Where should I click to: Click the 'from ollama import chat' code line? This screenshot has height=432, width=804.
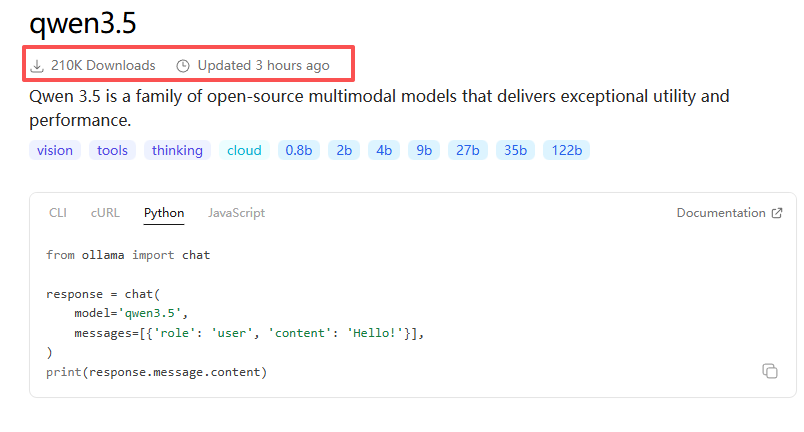coord(128,255)
